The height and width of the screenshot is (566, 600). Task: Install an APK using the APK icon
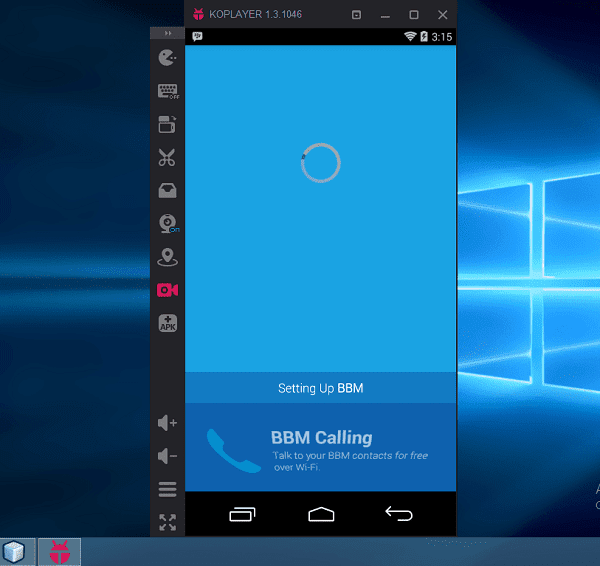[x=168, y=323]
